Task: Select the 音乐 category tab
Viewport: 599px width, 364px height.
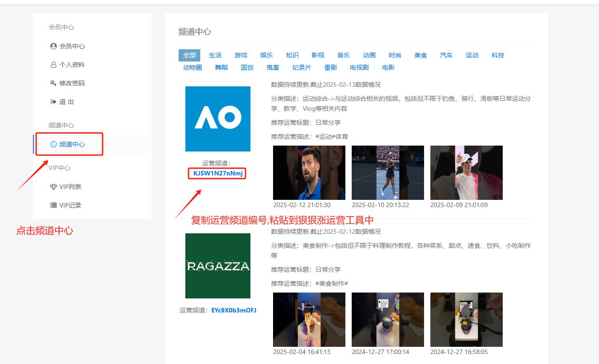Action: click(x=344, y=55)
